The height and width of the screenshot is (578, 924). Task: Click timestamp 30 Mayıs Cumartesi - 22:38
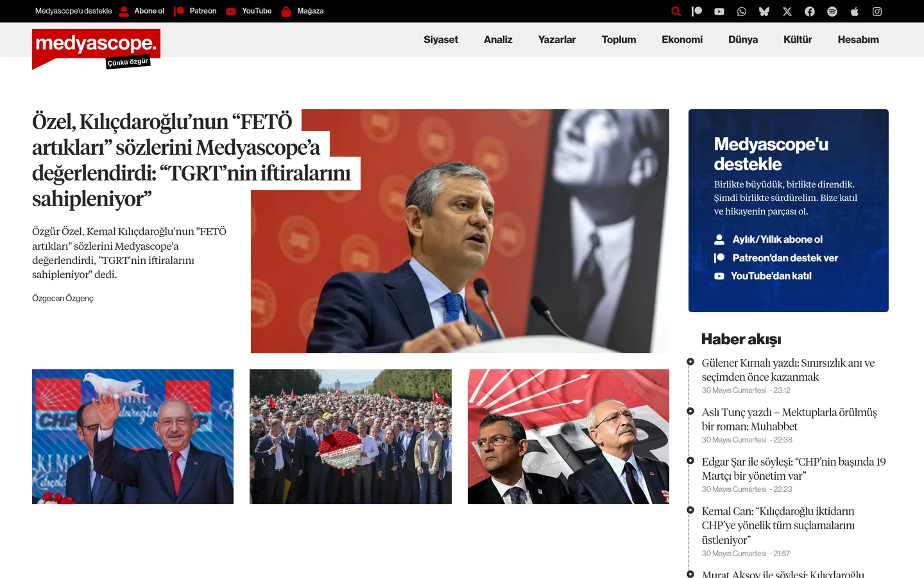coord(747,440)
